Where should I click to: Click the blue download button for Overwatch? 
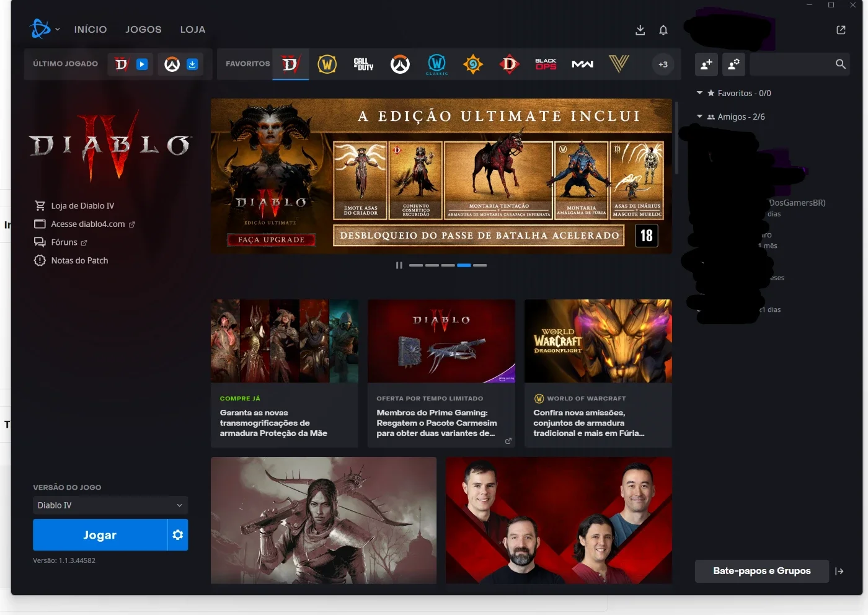pos(192,64)
